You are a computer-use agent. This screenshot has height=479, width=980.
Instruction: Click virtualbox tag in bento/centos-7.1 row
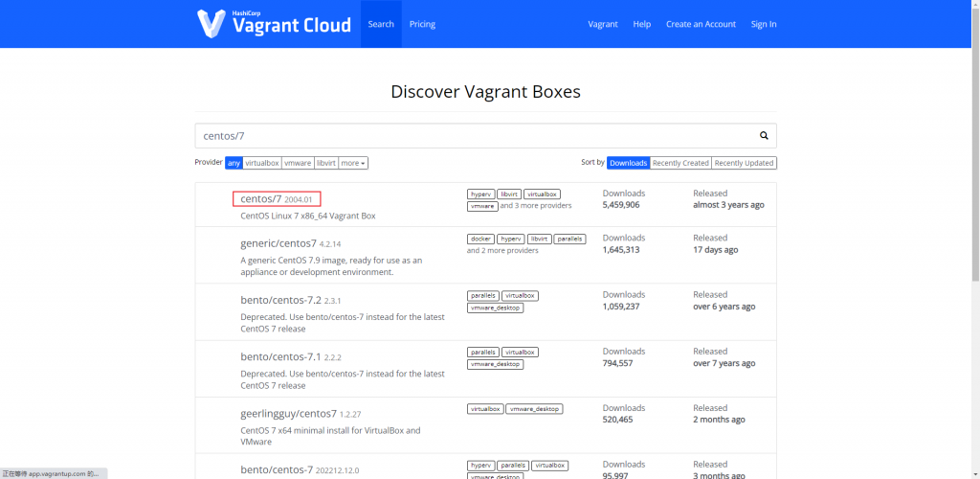[520, 352]
